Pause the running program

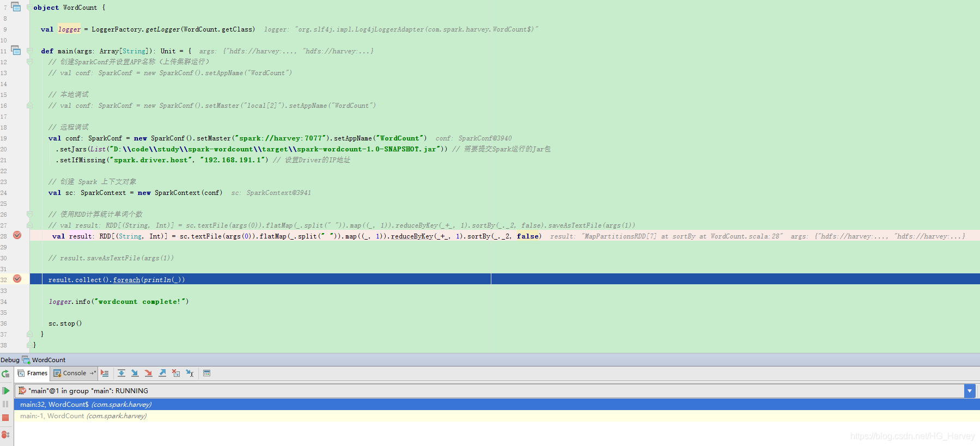click(x=5, y=404)
